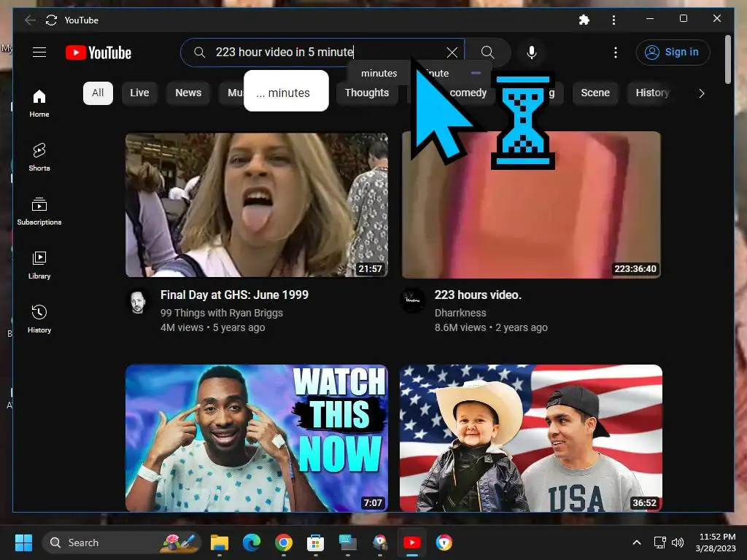Select the All filter chip

[98, 93]
